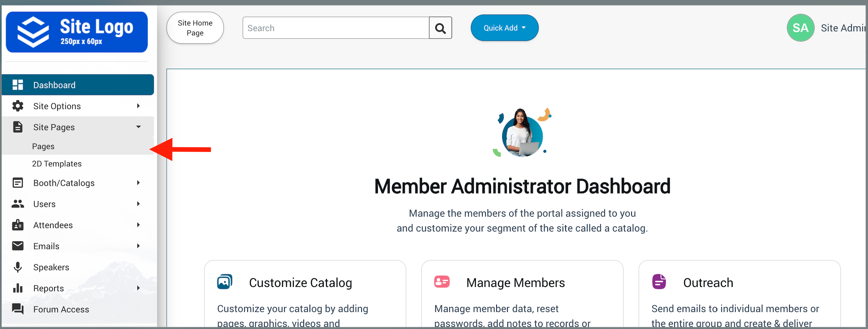Click the Site Home Page button
This screenshot has width=868, height=329.
pos(195,28)
